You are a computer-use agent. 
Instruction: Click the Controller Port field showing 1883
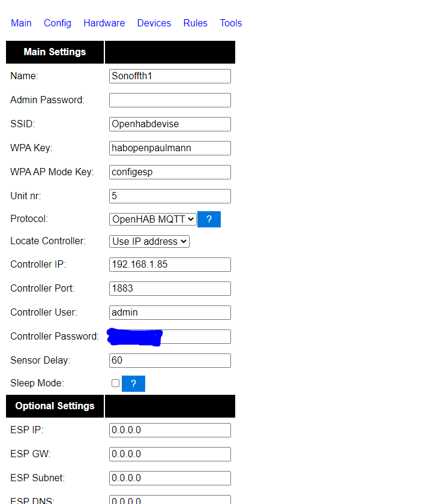point(170,289)
